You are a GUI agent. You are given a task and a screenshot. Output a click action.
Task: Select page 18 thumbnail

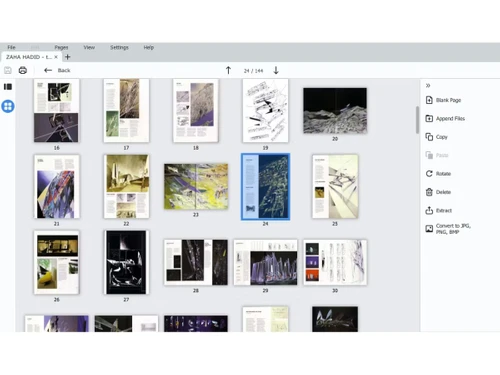[196, 111]
